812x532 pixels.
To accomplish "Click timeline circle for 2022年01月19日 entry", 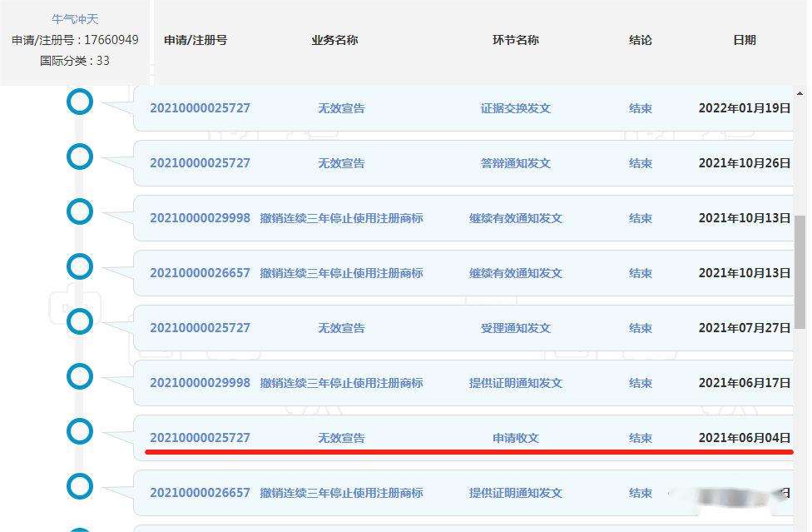I will [80, 102].
